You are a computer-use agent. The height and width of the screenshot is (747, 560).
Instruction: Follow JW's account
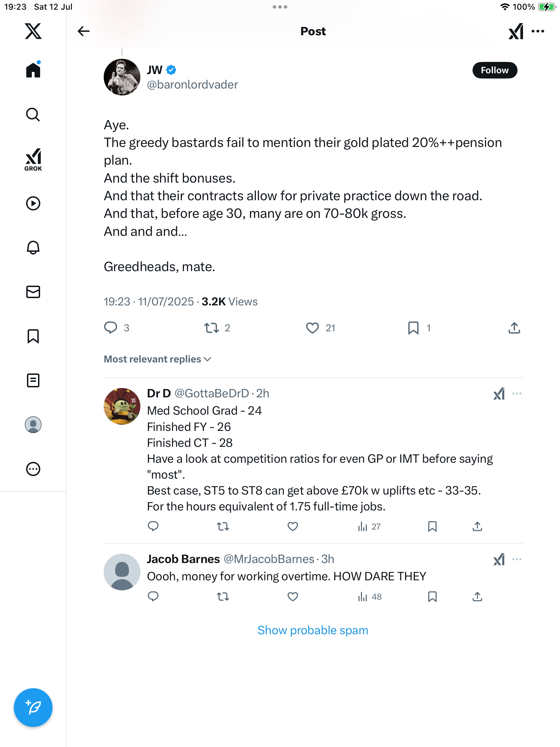tap(495, 70)
